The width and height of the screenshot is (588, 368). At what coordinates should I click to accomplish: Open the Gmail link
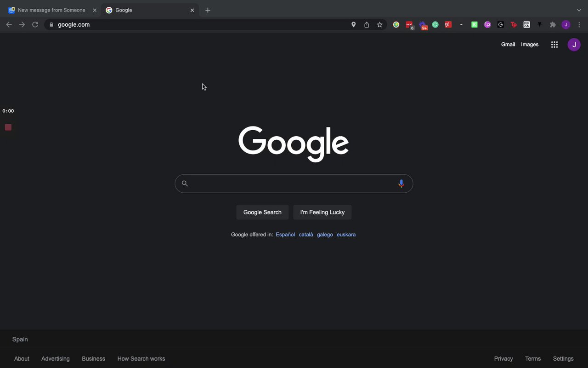coord(508,45)
